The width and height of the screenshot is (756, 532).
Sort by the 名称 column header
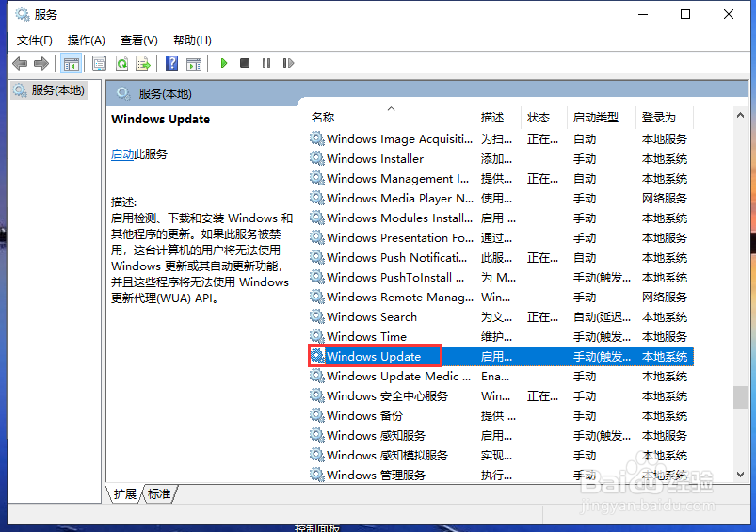pos(391,117)
